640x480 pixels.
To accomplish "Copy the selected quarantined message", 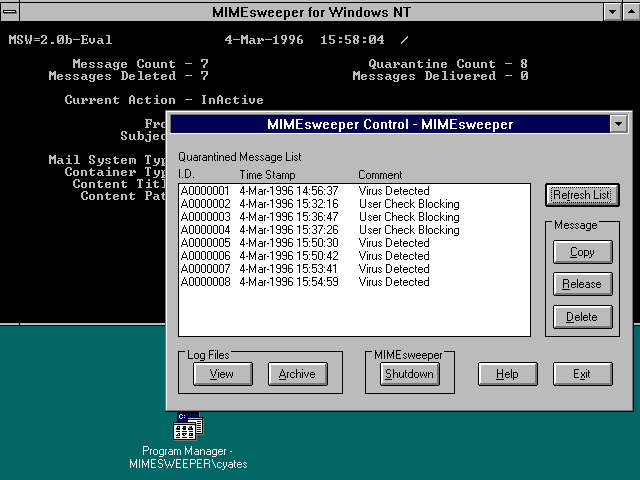I will (582, 252).
